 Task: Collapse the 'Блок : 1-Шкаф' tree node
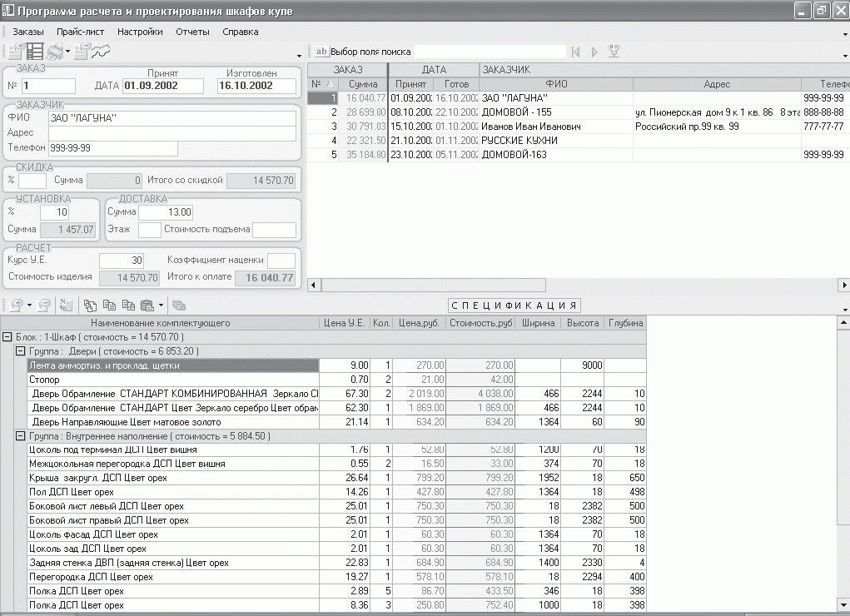[7, 337]
